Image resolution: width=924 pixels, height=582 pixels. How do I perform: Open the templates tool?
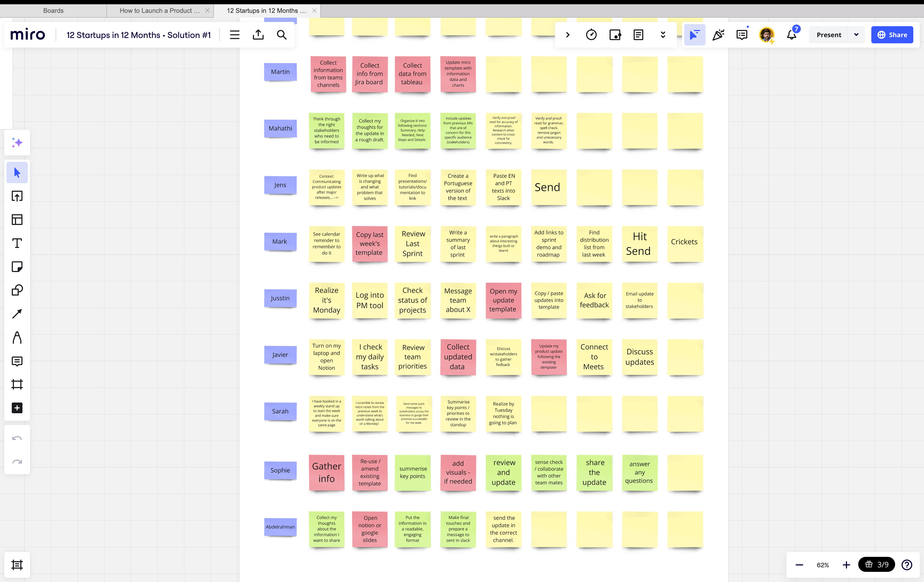point(17,220)
